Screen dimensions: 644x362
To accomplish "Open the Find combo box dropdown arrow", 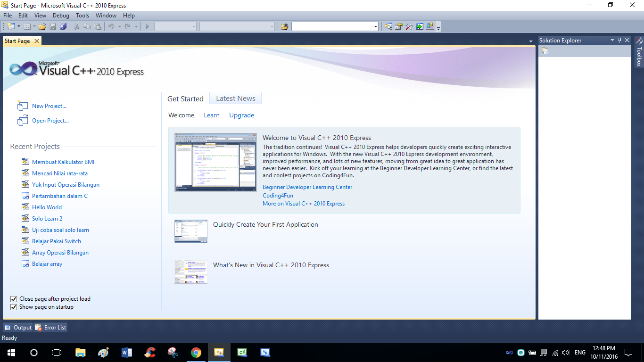I will click(x=375, y=26).
